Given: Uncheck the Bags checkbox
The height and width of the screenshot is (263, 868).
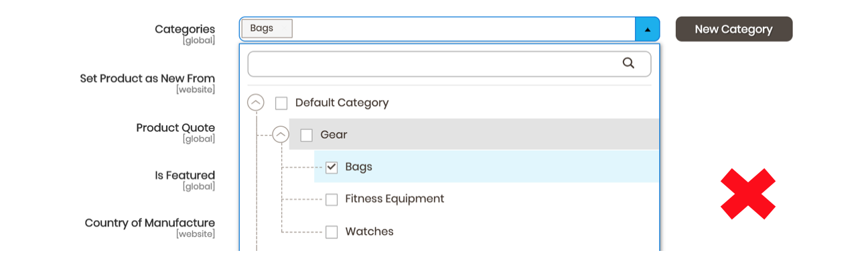Looking at the screenshot, I should pos(332,168).
